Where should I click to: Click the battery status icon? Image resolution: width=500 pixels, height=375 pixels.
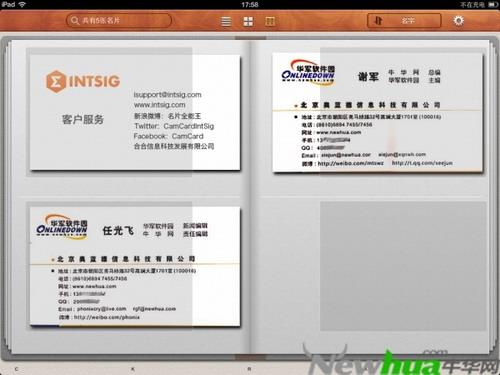point(493,5)
